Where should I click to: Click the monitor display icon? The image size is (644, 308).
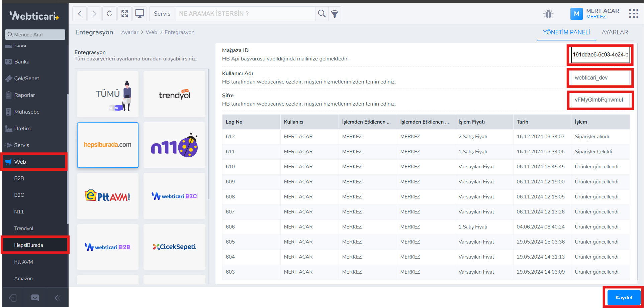[x=140, y=14]
